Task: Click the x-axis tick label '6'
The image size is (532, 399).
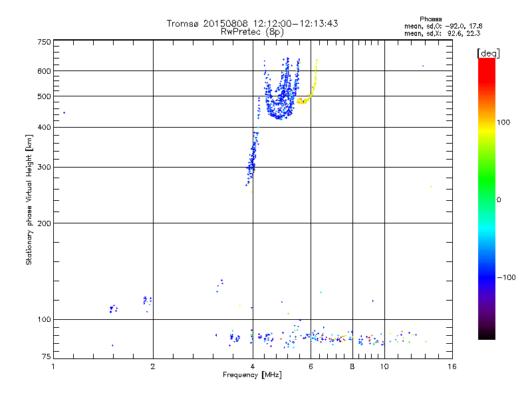Action: click(311, 366)
